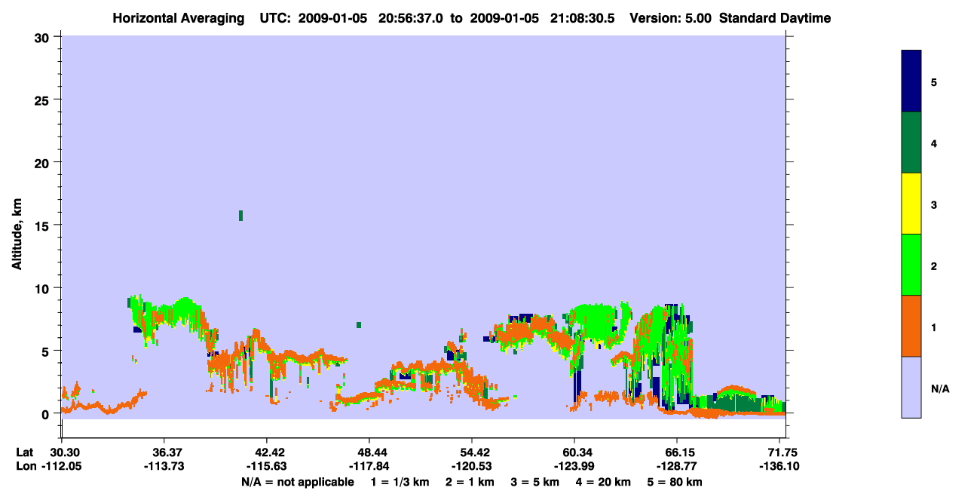Click 'N/A = not applicable' legend text
The width and height of the screenshot is (980, 503).
pos(297,482)
